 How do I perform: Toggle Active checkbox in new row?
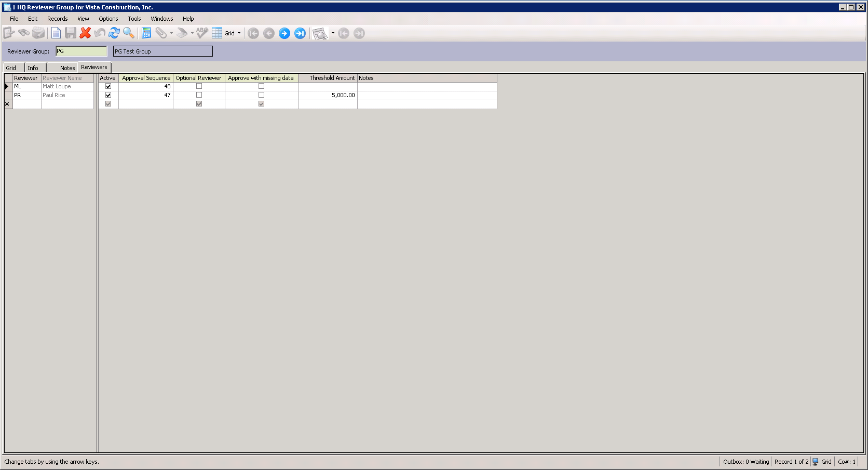[108, 104]
